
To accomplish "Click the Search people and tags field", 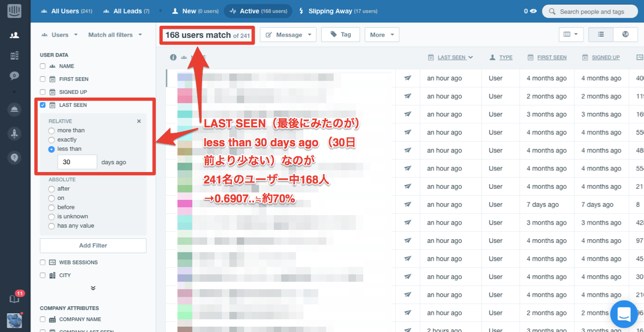I will (x=590, y=12).
